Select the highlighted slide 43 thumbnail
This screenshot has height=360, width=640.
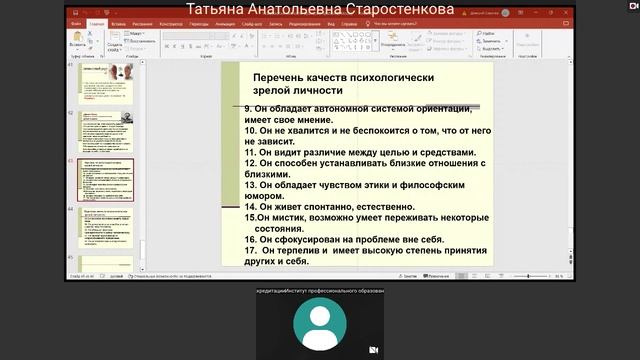tap(106, 180)
